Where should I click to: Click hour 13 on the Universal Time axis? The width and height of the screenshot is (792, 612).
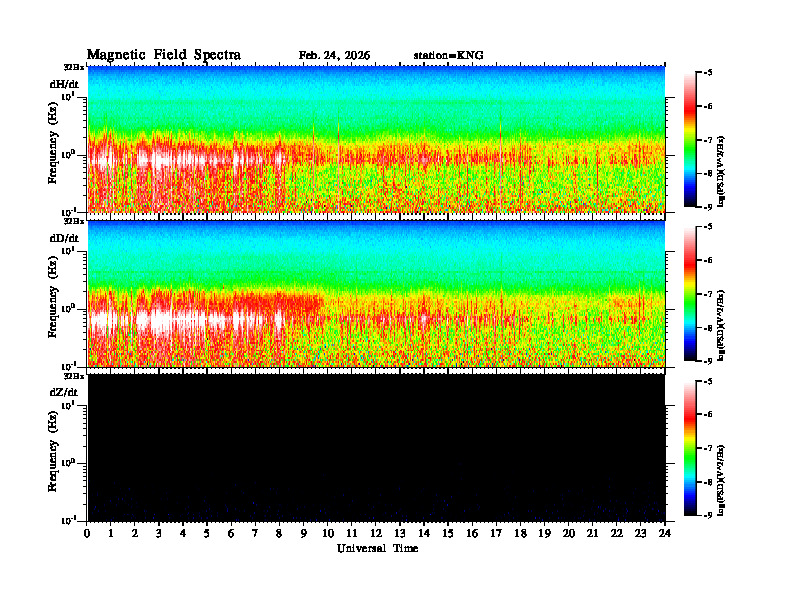pyautogui.click(x=400, y=534)
